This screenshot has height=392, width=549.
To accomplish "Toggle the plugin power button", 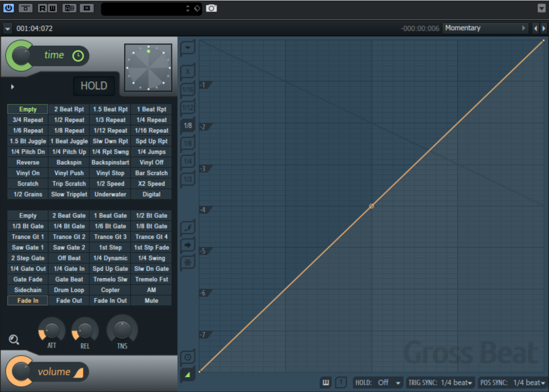I will [x=8, y=8].
